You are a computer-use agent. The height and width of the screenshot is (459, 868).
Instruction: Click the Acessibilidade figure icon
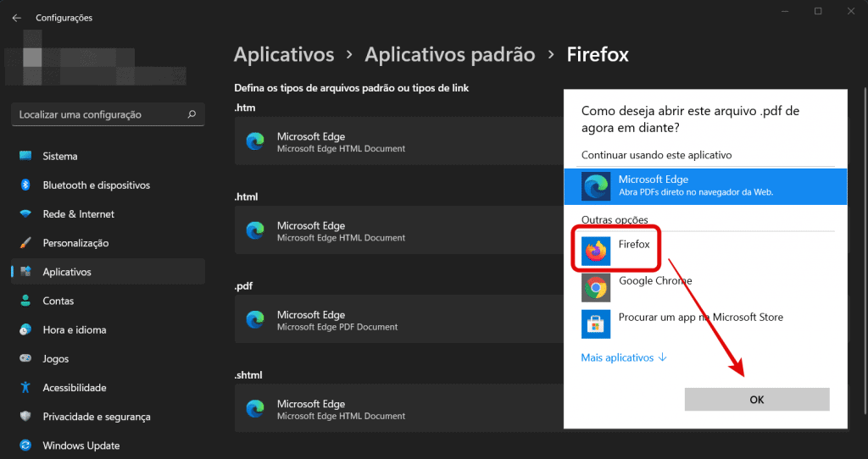point(25,387)
